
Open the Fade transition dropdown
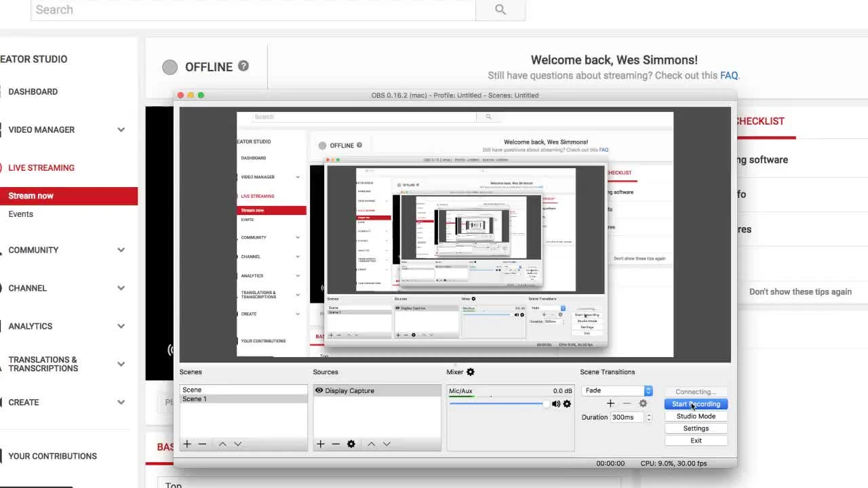point(648,390)
